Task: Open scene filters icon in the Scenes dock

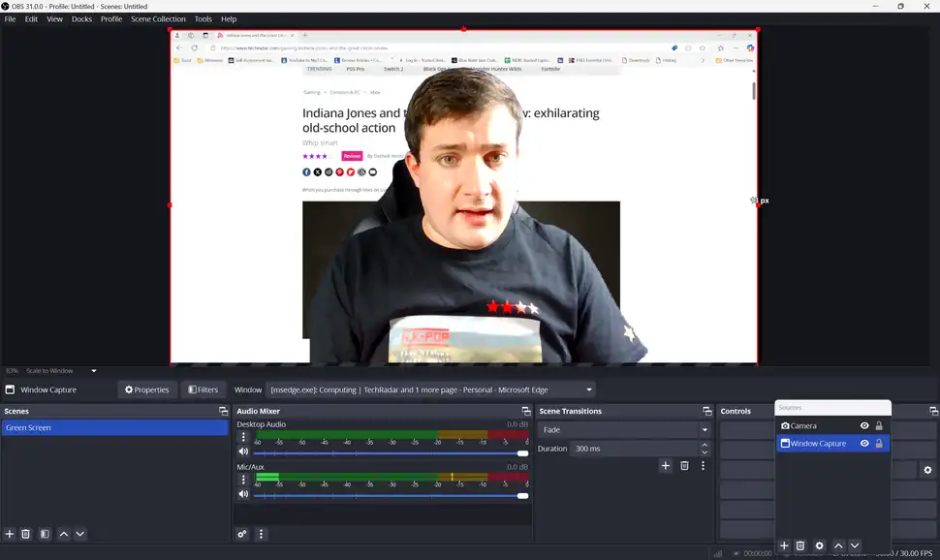Action: [x=45, y=534]
